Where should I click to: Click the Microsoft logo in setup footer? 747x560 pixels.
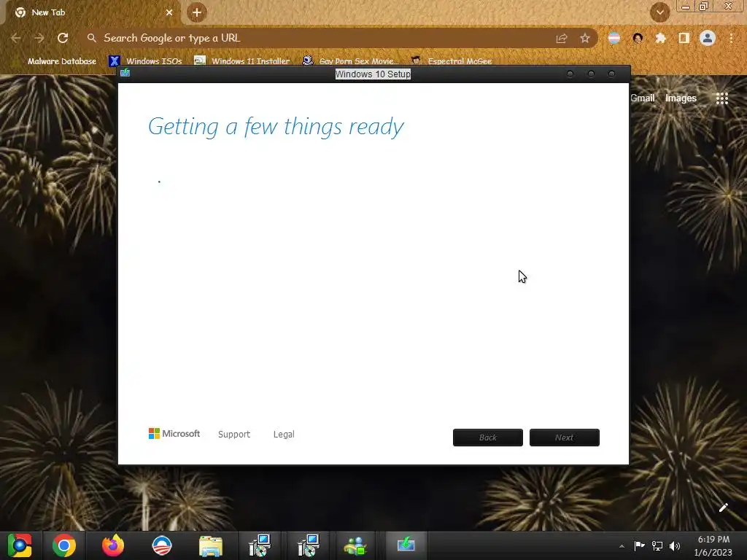point(174,433)
